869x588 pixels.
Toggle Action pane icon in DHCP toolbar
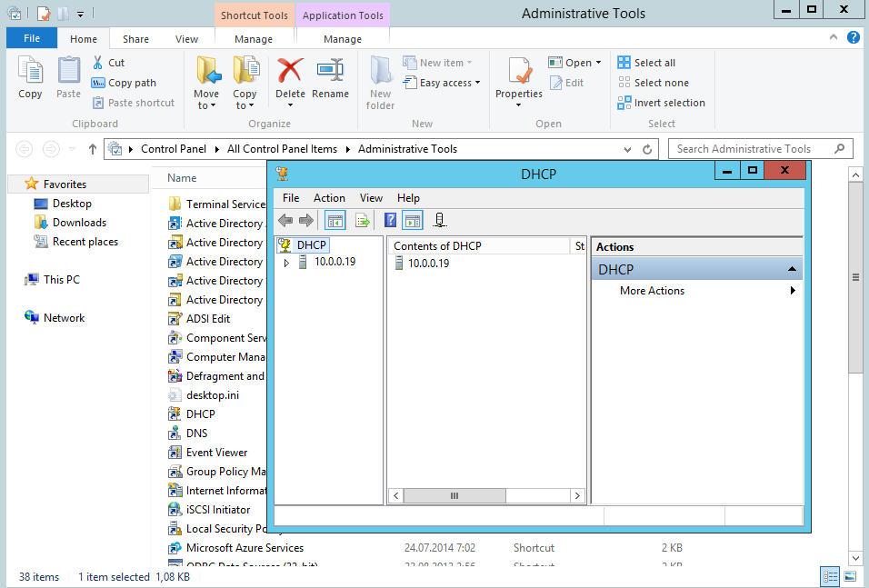tap(413, 221)
